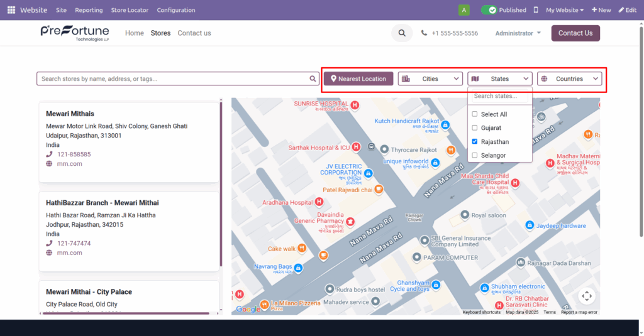Open the Countries filter dropdown
Screen dimensions: 644x336
click(569, 79)
